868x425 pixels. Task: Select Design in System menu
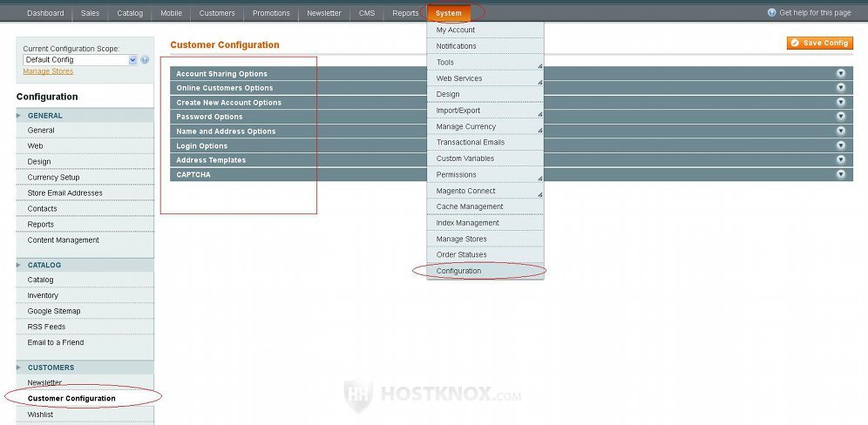[485, 94]
